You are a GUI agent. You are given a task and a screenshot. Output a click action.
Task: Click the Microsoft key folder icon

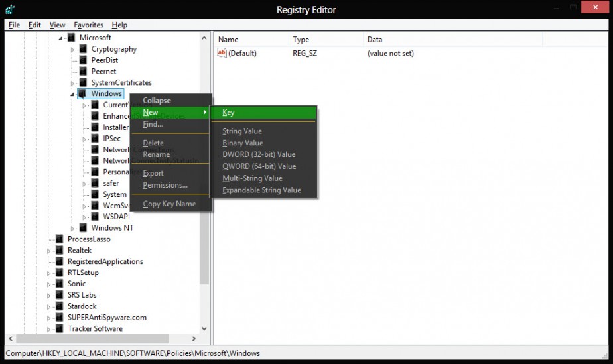71,38
